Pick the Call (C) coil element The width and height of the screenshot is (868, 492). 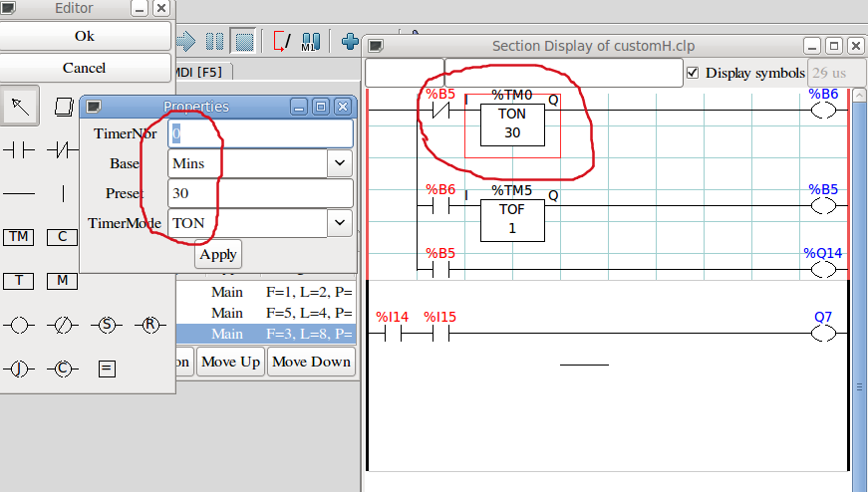(63, 369)
